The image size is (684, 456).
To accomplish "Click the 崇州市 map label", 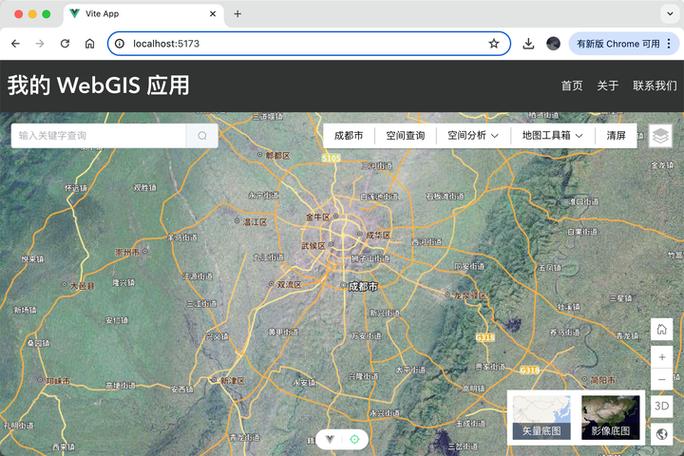I will (x=127, y=252).
